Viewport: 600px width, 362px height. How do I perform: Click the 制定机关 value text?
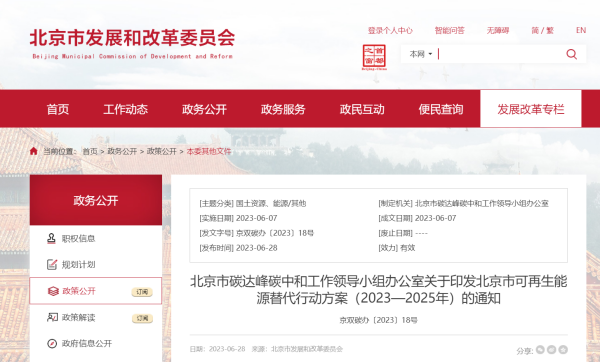[x=482, y=203]
